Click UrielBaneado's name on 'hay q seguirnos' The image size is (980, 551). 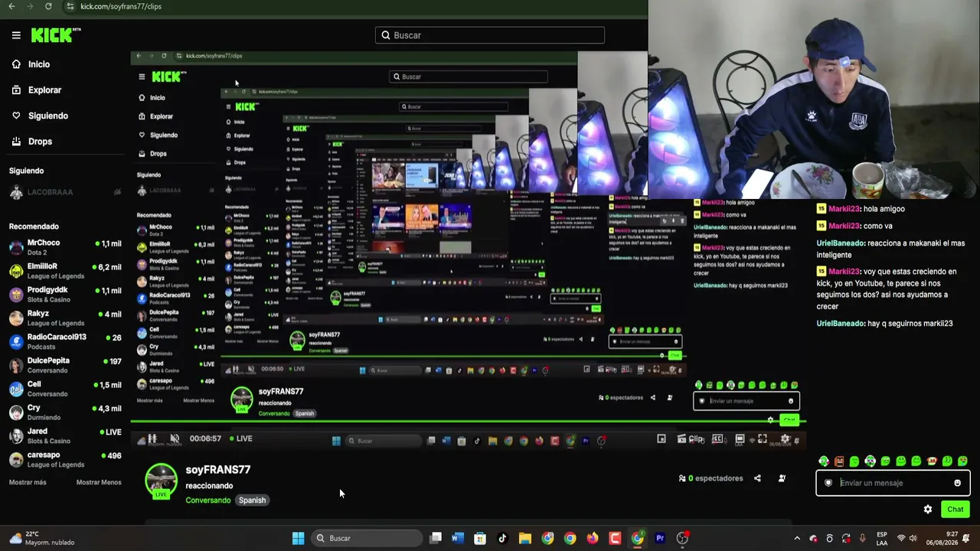[841, 324]
